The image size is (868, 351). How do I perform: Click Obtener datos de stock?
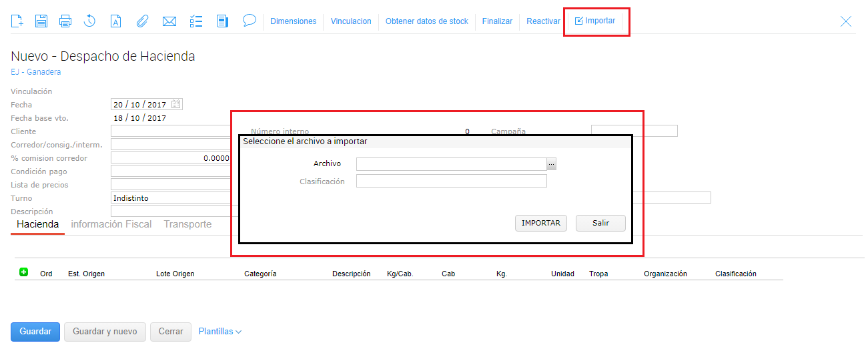point(427,21)
